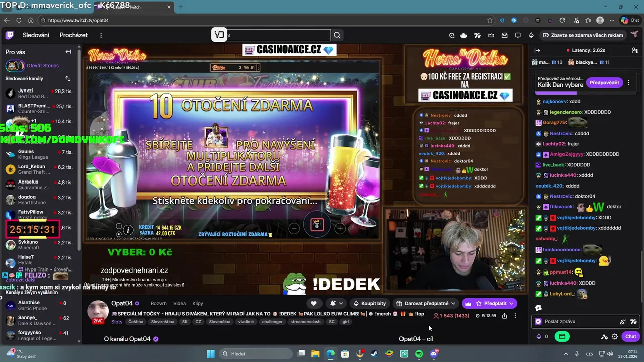Image resolution: width=644 pixels, height=362 pixels.
Task: Collapse the chat panel with the arrow icon
Action: click(537, 50)
